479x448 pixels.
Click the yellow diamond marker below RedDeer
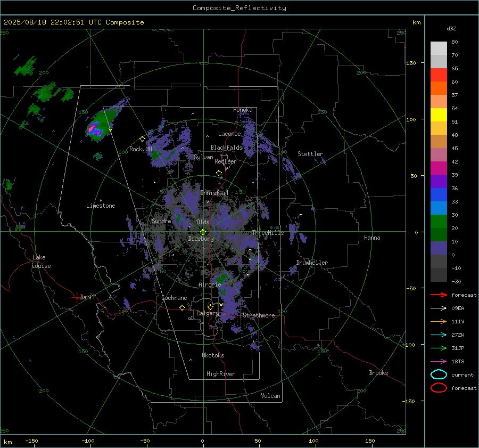click(219, 173)
